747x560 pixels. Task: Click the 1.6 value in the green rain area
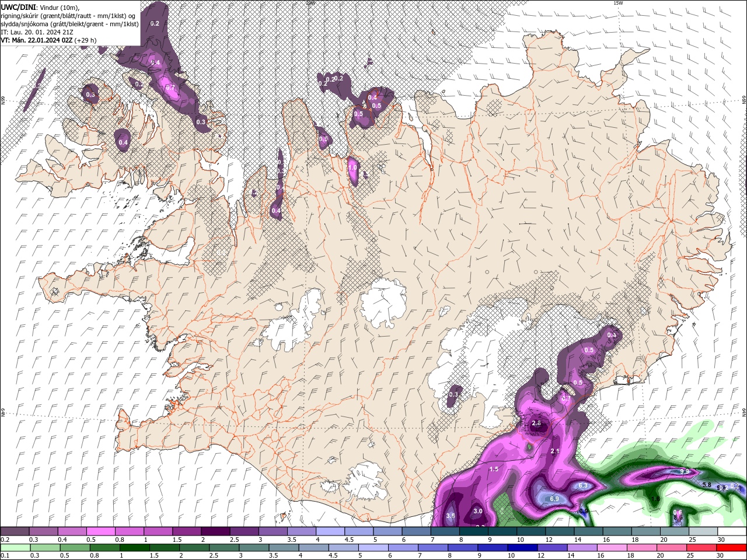[x=655, y=499]
